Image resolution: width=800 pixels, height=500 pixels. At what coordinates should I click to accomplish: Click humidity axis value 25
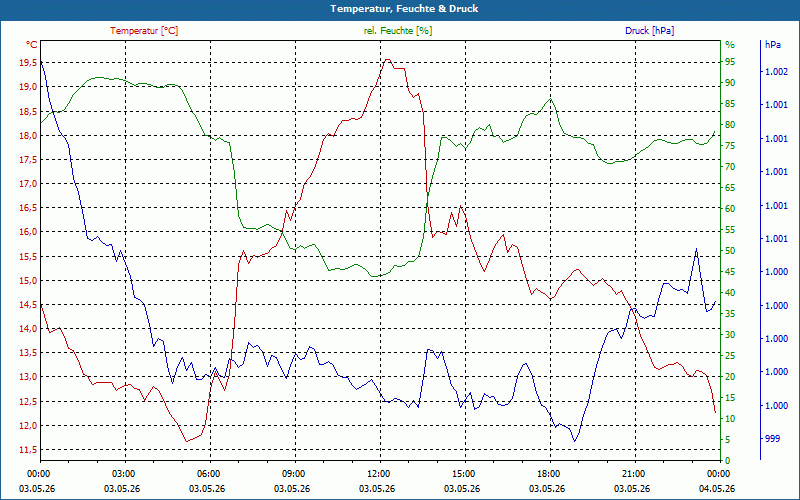tap(730, 356)
